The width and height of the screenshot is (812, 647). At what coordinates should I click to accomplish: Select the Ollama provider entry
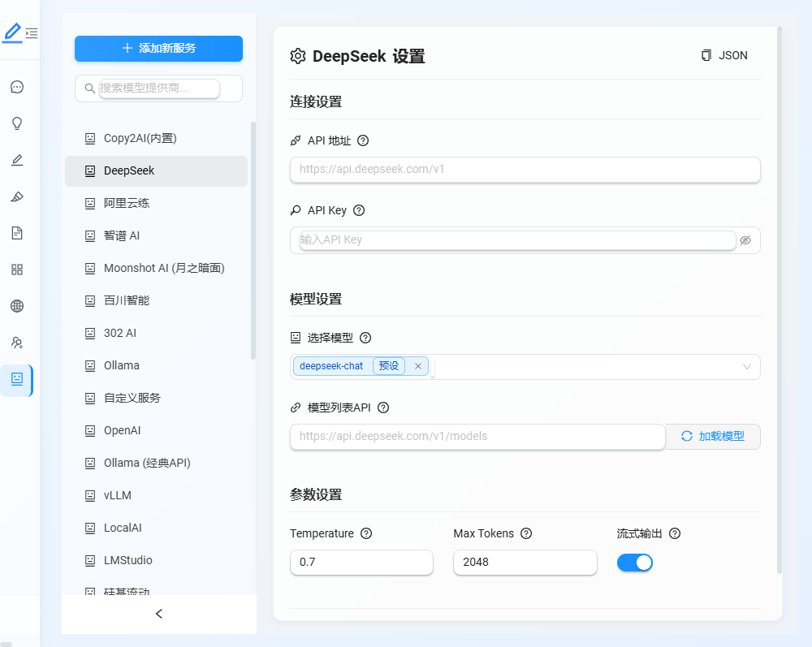coord(122,365)
